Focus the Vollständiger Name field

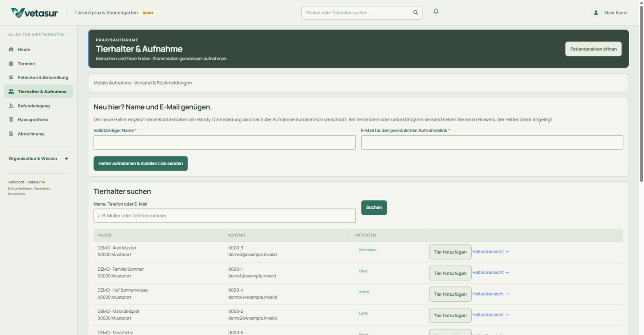tap(225, 142)
